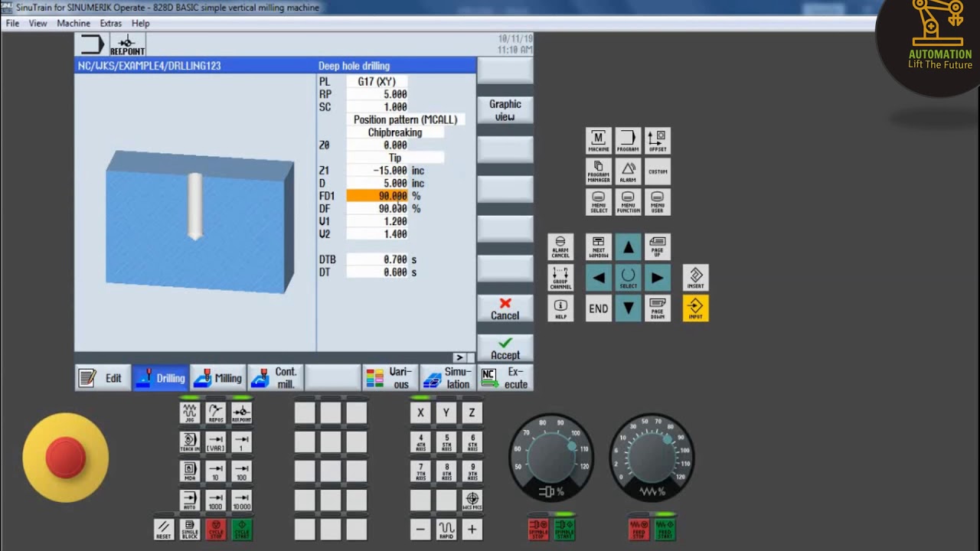The height and width of the screenshot is (551, 980).
Task: Open the MENU SELECT key
Action: [x=599, y=202]
